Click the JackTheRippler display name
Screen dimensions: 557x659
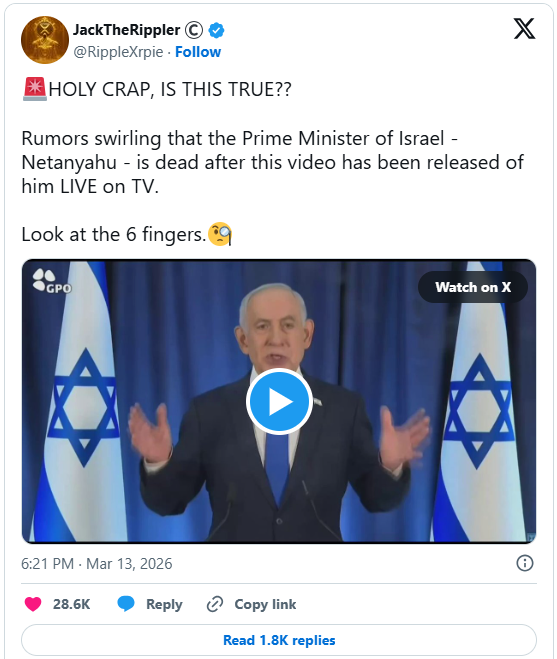tap(127, 30)
